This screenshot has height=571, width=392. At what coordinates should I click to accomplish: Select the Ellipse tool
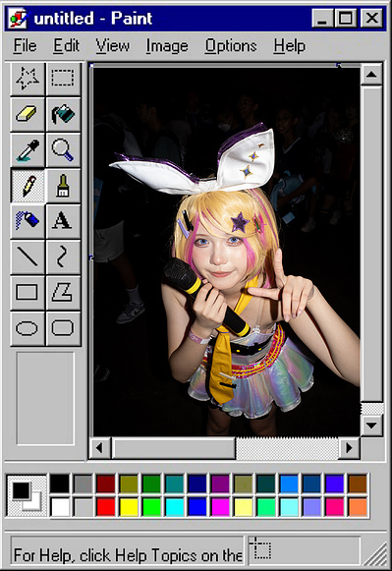(28, 328)
